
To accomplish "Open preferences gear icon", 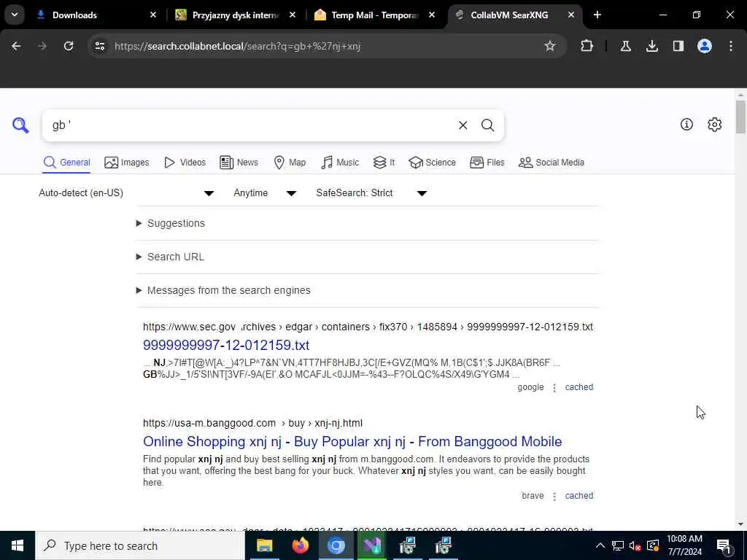I will tap(714, 125).
